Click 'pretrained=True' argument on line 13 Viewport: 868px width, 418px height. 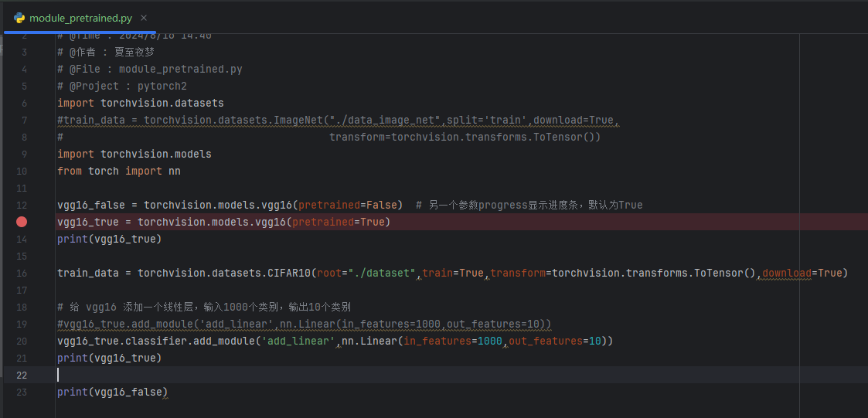(x=339, y=222)
